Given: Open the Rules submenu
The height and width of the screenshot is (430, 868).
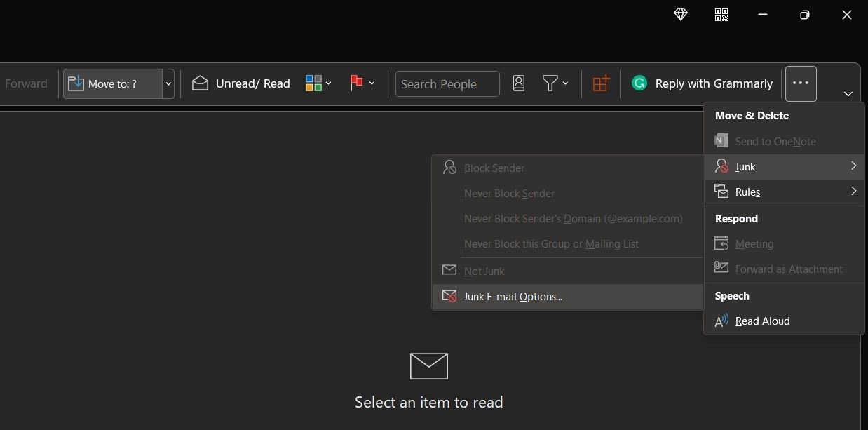Looking at the screenshot, I should (784, 192).
